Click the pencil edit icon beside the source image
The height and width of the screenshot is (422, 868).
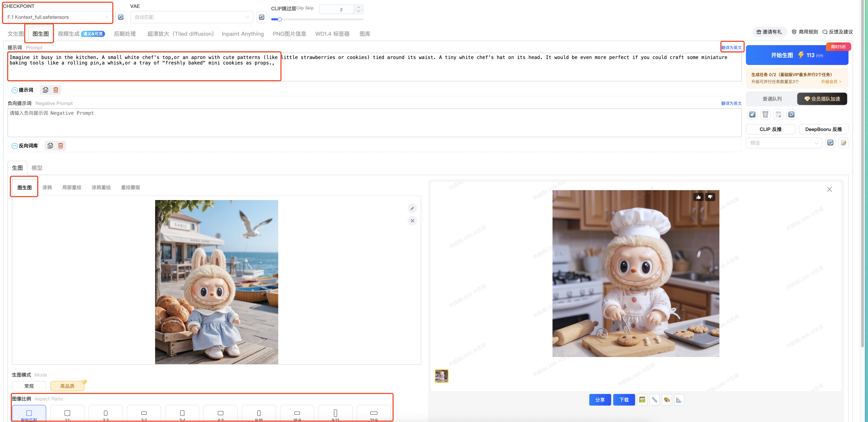click(412, 208)
